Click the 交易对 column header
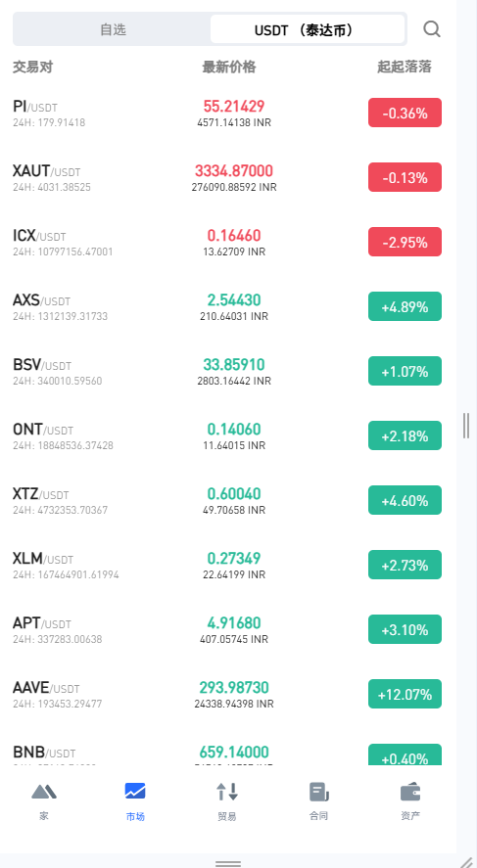Screen dimensions: 477x868 [x=32, y=67]
